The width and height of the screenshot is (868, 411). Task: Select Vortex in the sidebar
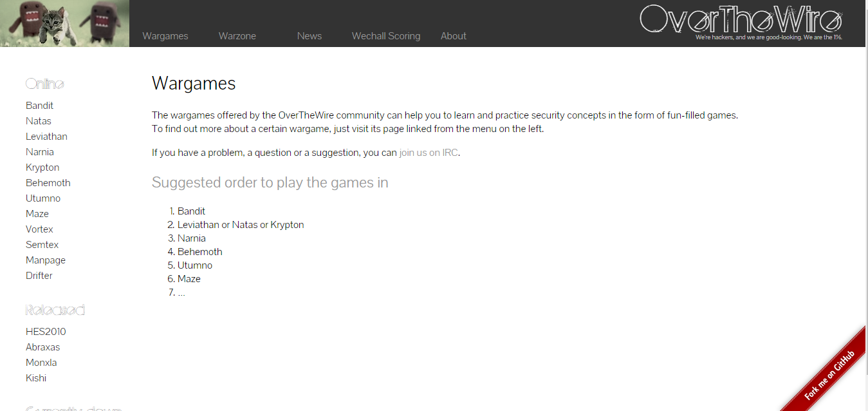[x=39, y=229]
